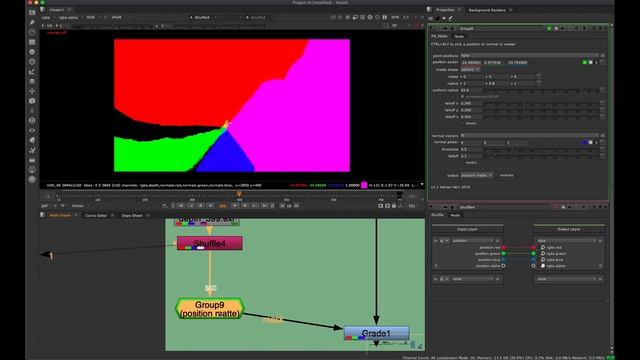The image size is (640, 360).
Task: Open the Shuffle input layer position dropdown
Action: pos(474,241)
